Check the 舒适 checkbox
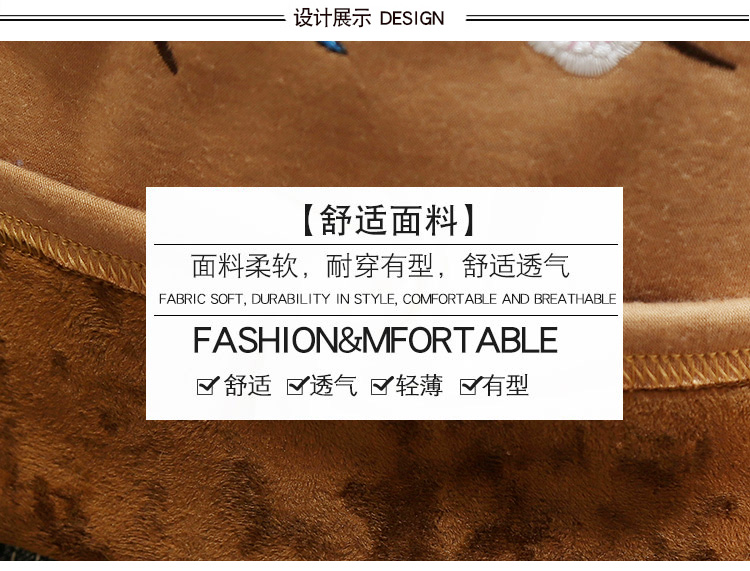Screen dimensions: 750x571 pos(208,385)
